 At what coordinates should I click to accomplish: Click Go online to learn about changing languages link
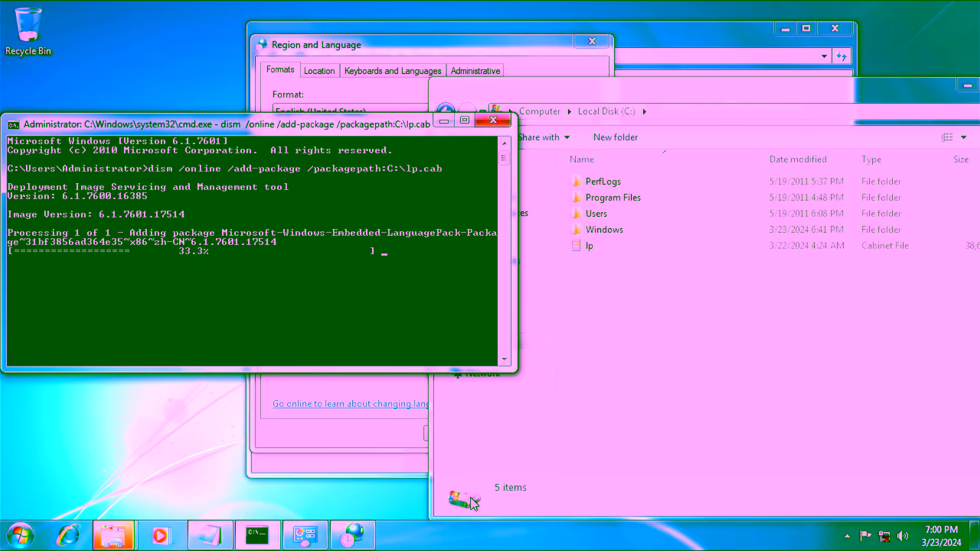pos(351,404)
